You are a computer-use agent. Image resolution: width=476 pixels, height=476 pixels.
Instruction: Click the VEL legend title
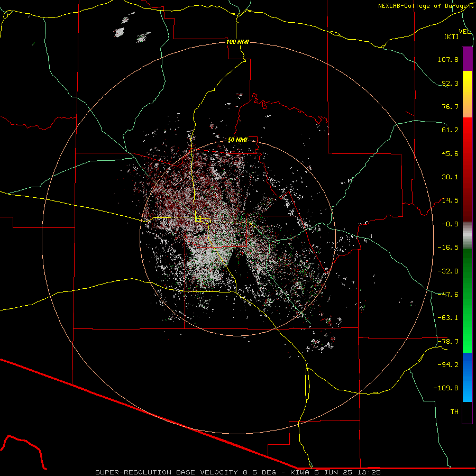click(465, 32)
